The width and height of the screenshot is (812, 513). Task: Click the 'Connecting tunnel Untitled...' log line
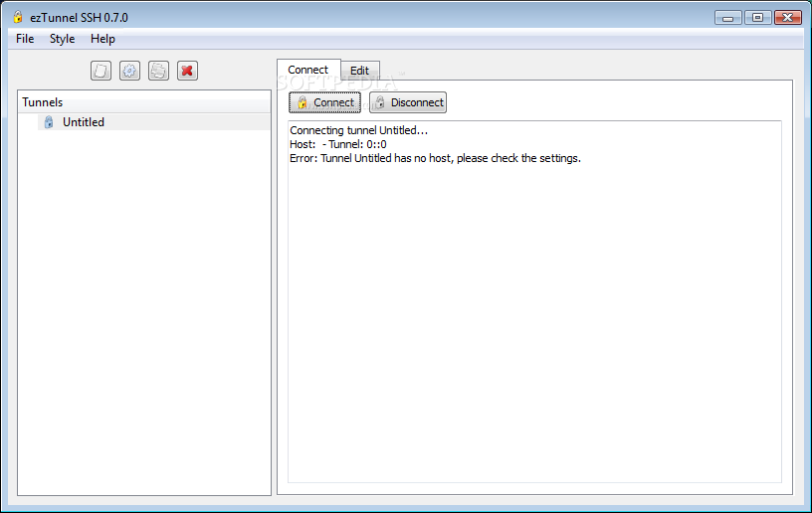tap(358, 130)
